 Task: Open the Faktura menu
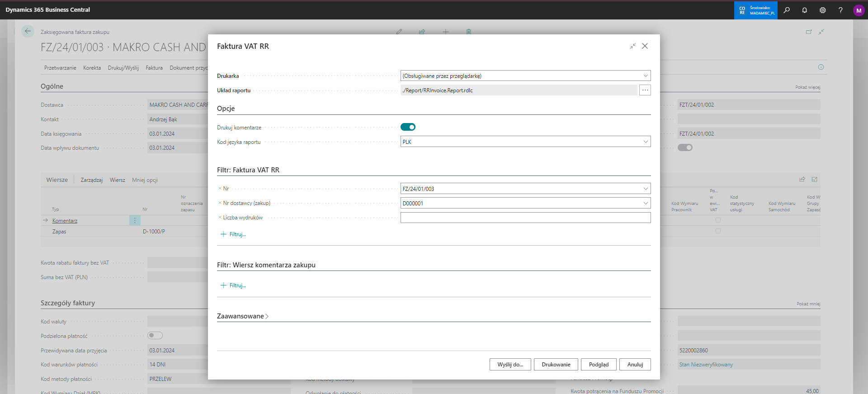click(x=154, y=68)
